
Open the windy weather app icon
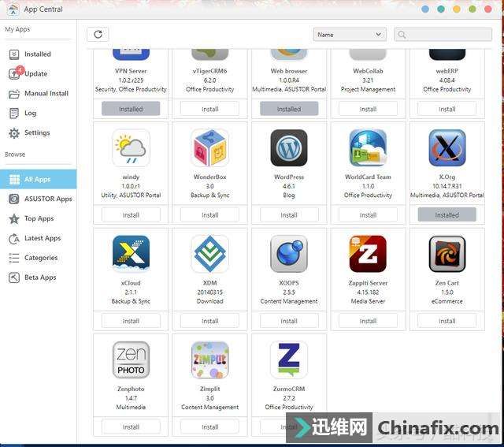pyautogui.click(x=131, y=148)
